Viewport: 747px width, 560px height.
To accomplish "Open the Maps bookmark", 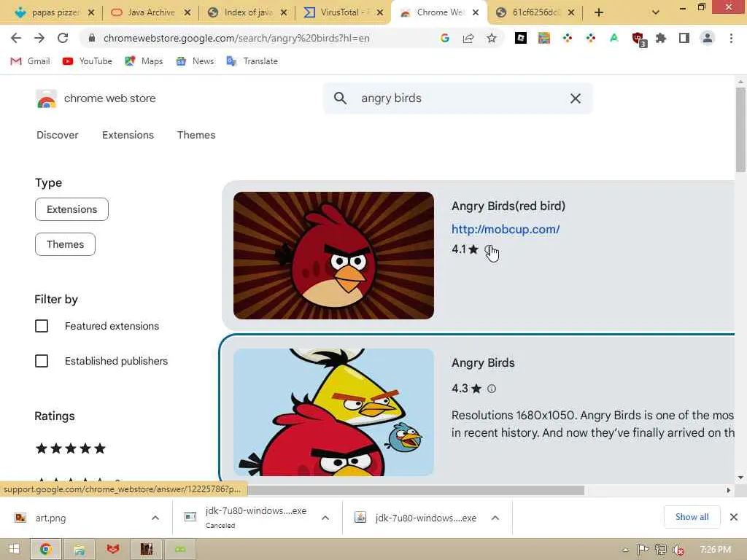I will pyautogui.click(x=144, y=61).
